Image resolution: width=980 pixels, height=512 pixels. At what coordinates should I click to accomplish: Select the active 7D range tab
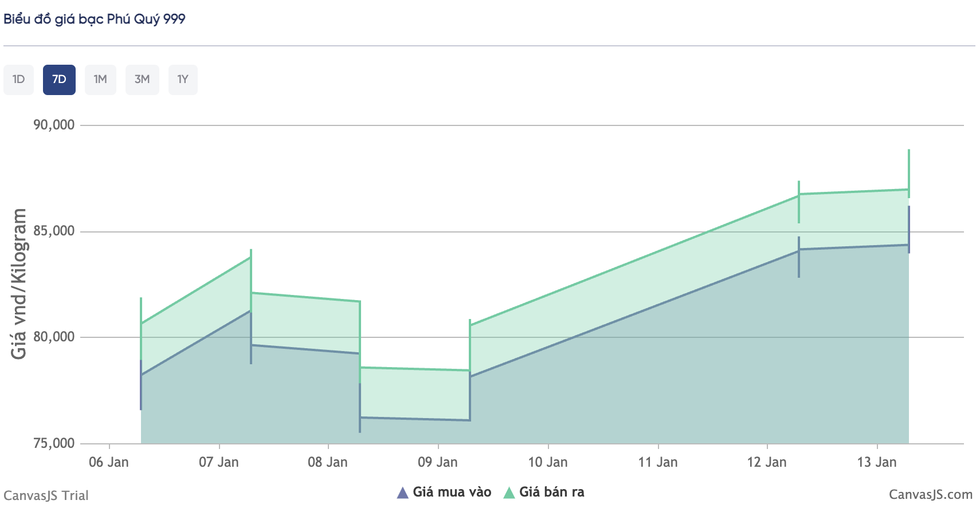click(x=59, y=80)
